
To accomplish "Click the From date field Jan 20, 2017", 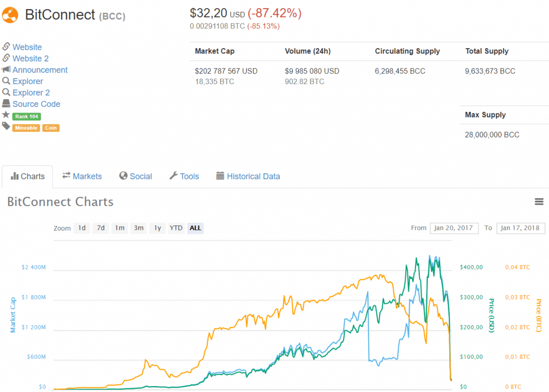I will click(x=454, y=228).
